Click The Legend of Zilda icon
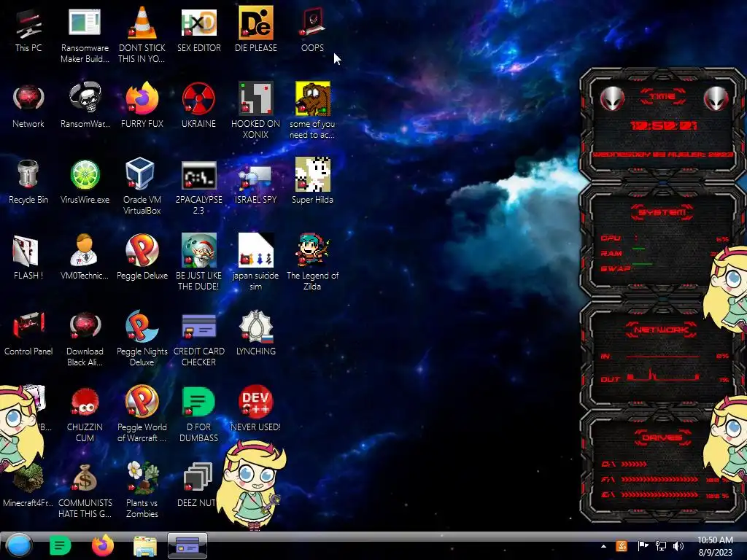The image size is (747, 560). click(x=312, y=250)
